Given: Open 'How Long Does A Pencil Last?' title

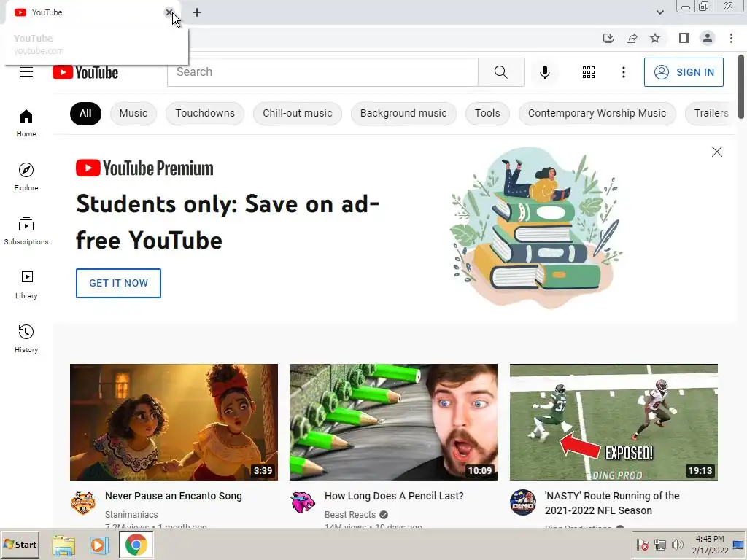Looking at the screenshot, I should [394, 496].
